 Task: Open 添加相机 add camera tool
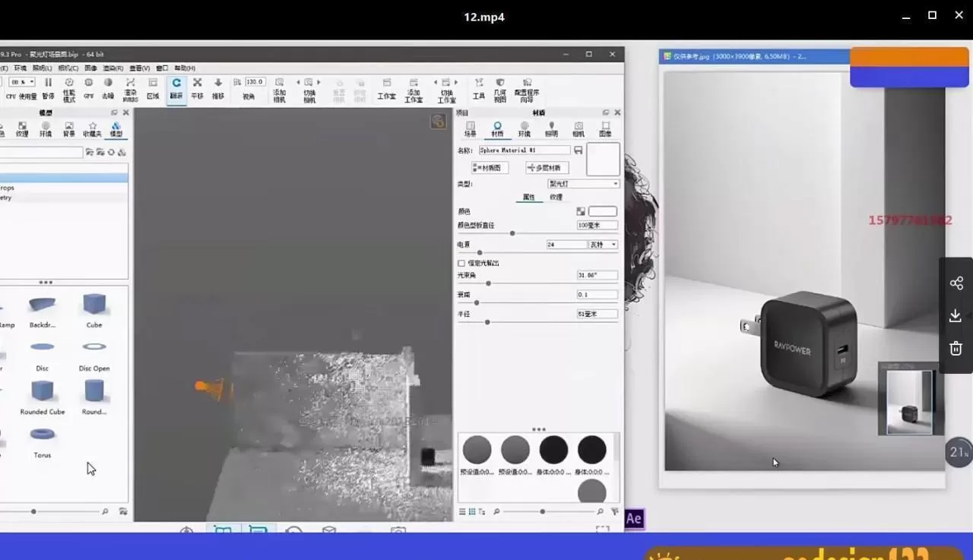(x=279, y=89)
